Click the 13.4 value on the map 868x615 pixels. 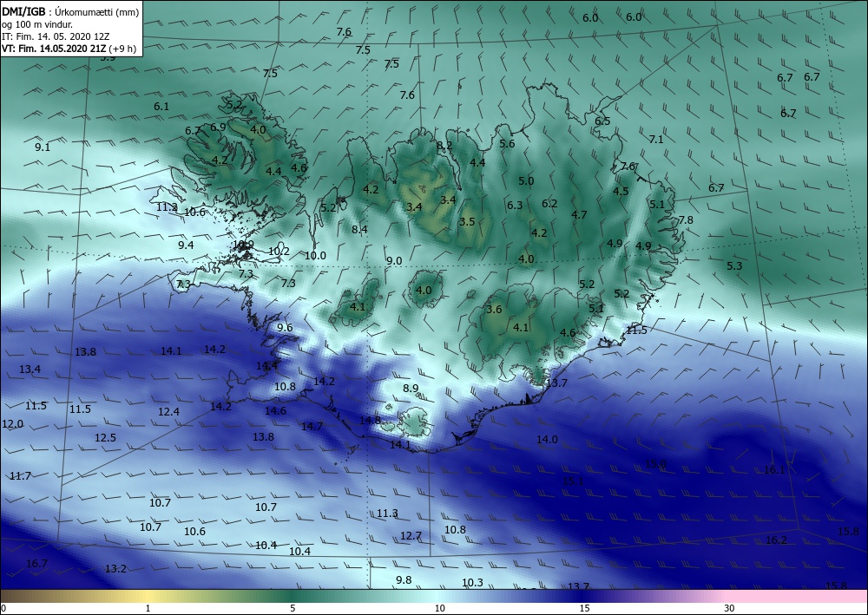point(30,370)
